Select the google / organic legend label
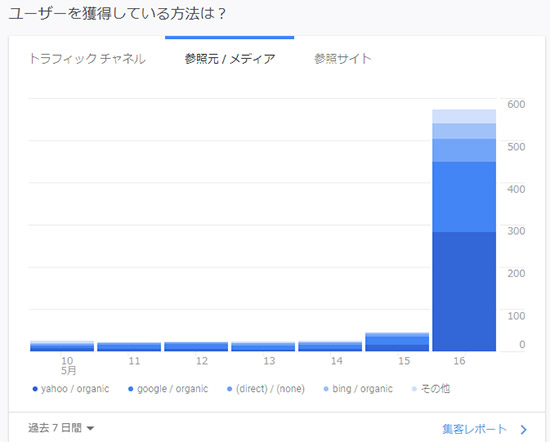Screen dimensions: 550x442 point(173,389)
